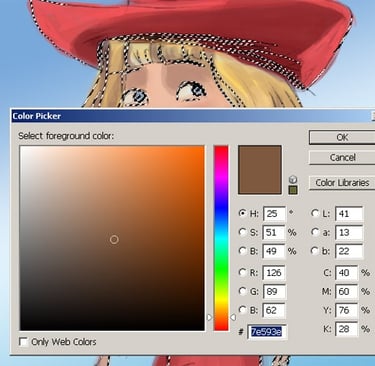
Task: Click the new brown color preview swatch
Action: tap(260, 169)
